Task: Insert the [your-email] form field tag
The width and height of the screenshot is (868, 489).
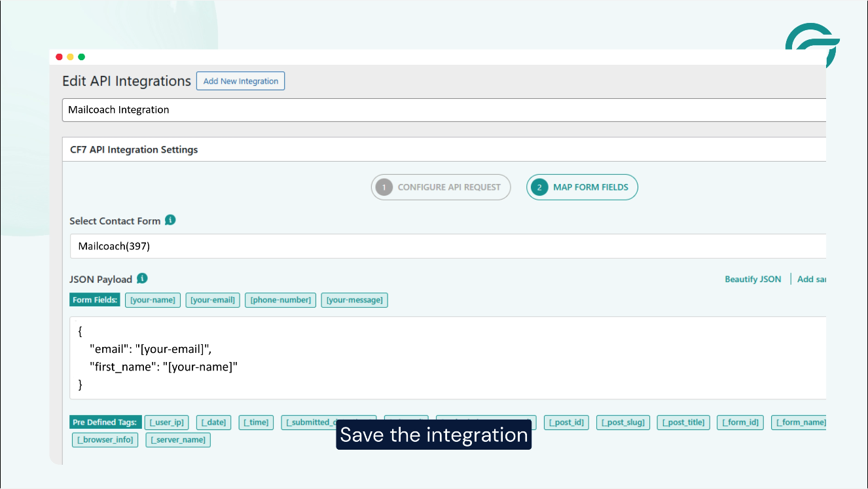Action: pyautogui.click(x=212, y=300)
